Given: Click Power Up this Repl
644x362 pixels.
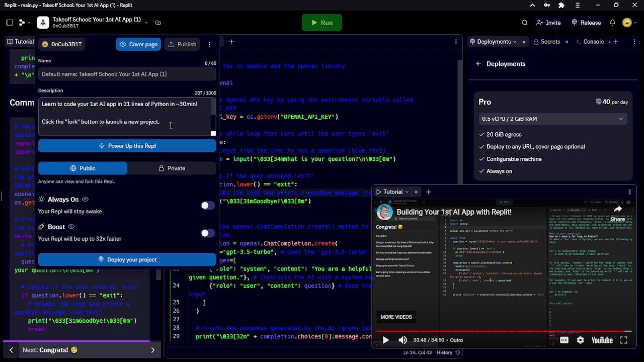Looking at the screenshot, I should point(127,146).
